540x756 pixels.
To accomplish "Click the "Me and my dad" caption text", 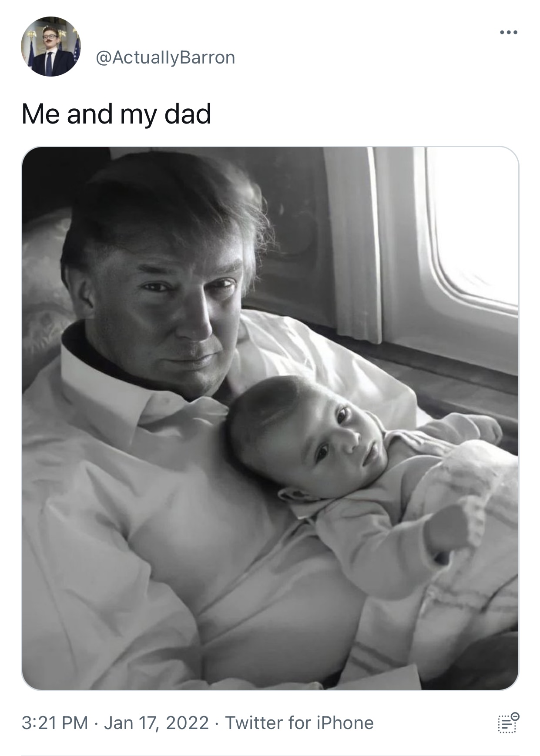I will click(116, 114).
